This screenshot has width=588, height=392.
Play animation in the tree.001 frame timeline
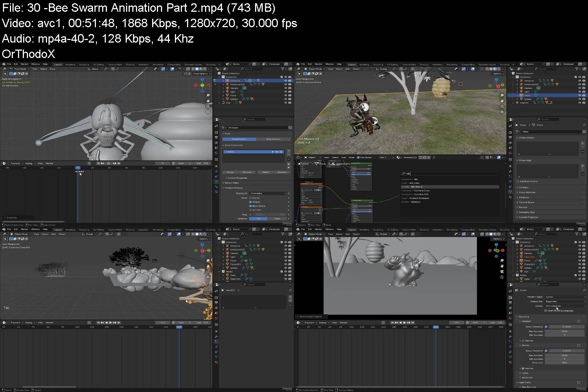click(x=111, y=323)
